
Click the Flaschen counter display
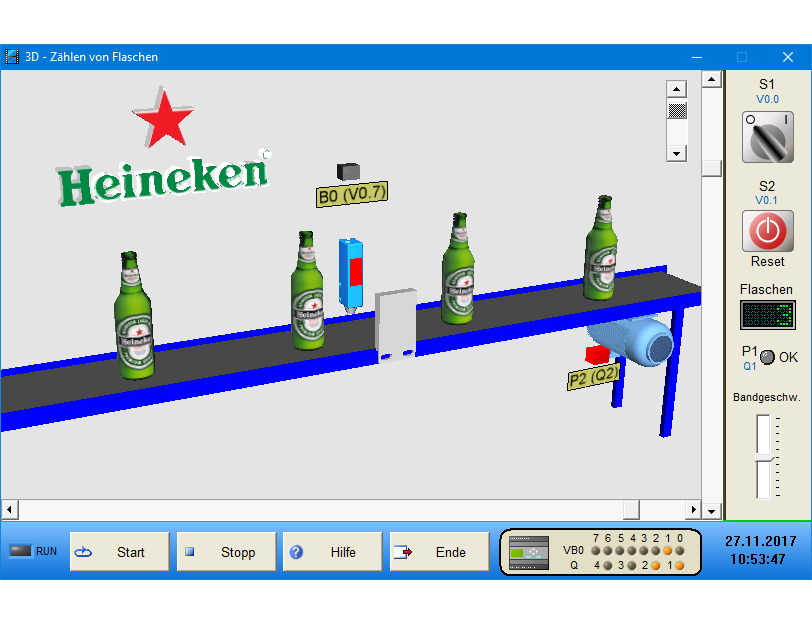coord(767,315)
